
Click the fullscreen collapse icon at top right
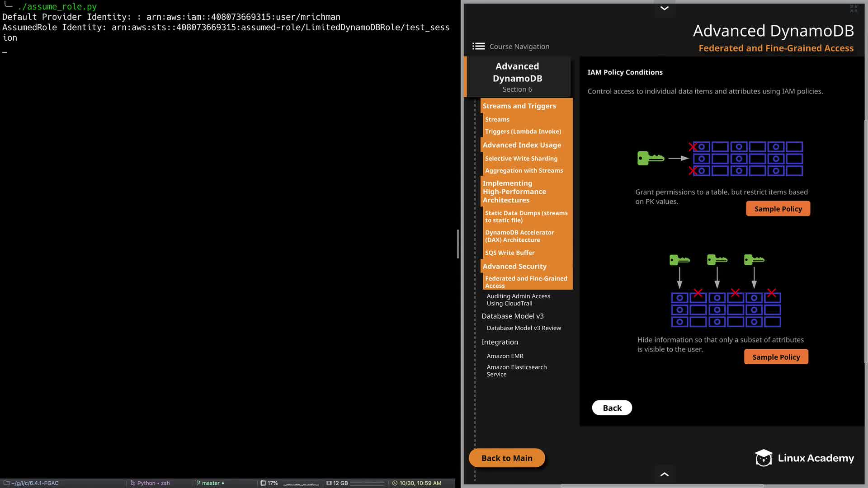pos(854,8)
